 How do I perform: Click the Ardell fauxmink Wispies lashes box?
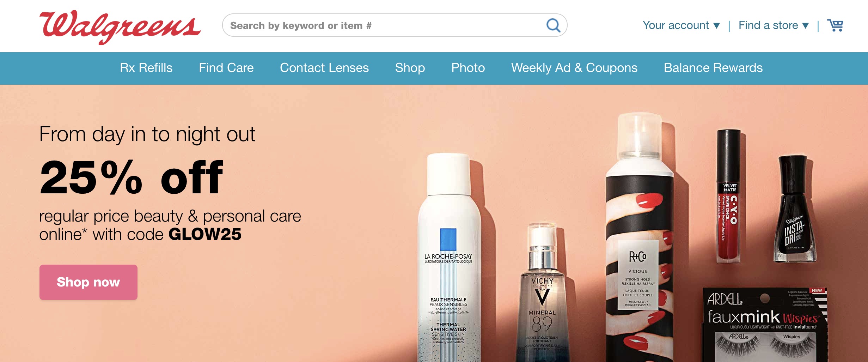(764, 325)
